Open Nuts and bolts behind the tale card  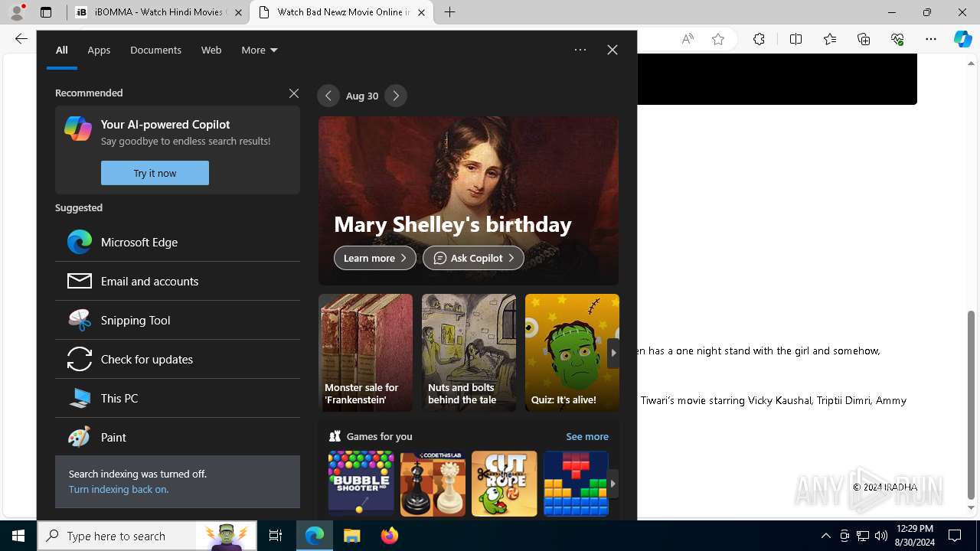pyautogui.click(x=469, y=353)
